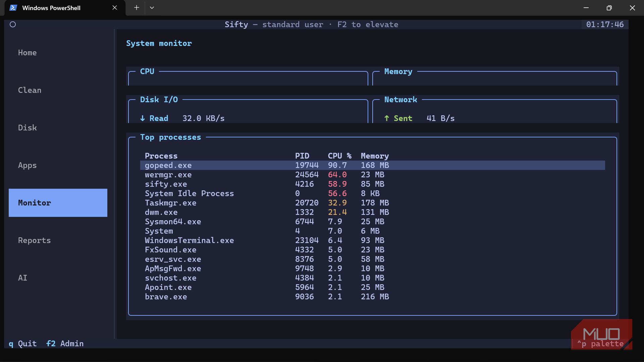Select the sifty.exe process row
The image size is (644, 362).
[x=373, y=184]
